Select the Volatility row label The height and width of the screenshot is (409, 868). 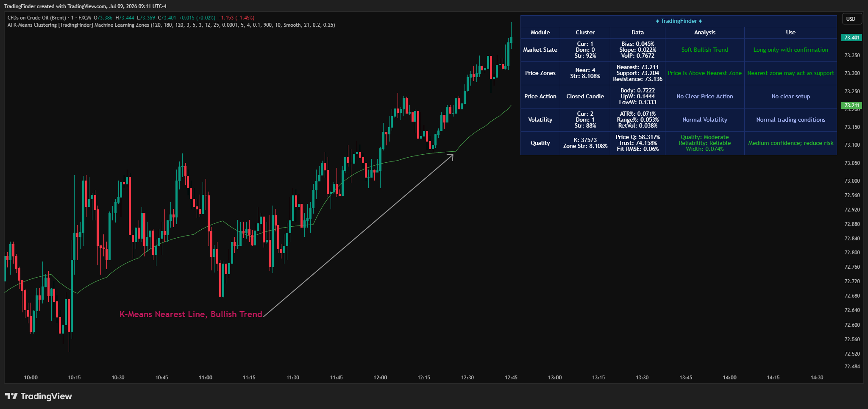click(x=540, y=120)
